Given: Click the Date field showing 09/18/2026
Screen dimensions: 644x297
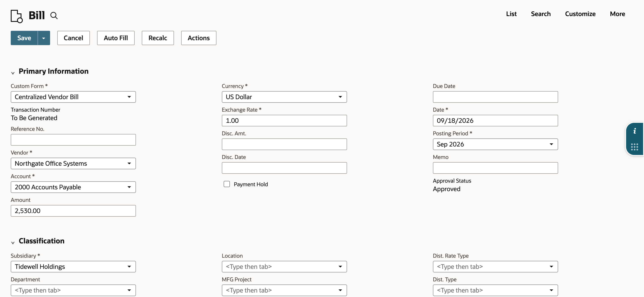Looking at the screenshot, I should (x=495, y=121).
